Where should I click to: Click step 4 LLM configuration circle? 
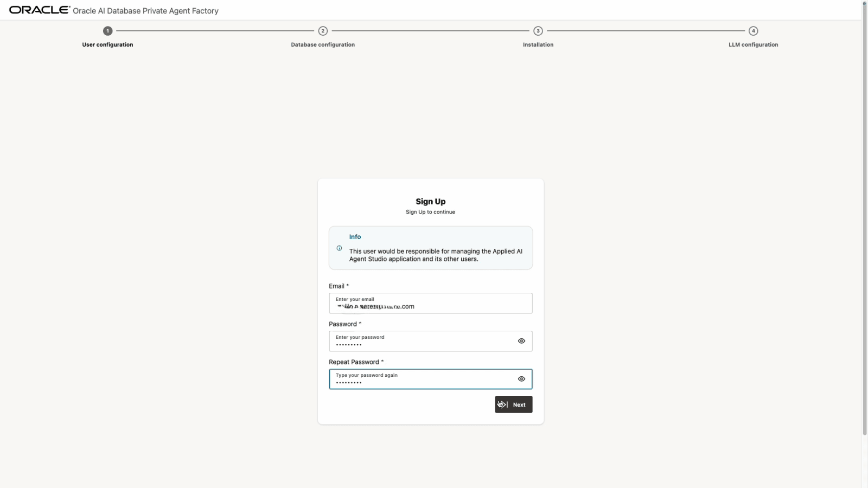(x=753, y=31)
